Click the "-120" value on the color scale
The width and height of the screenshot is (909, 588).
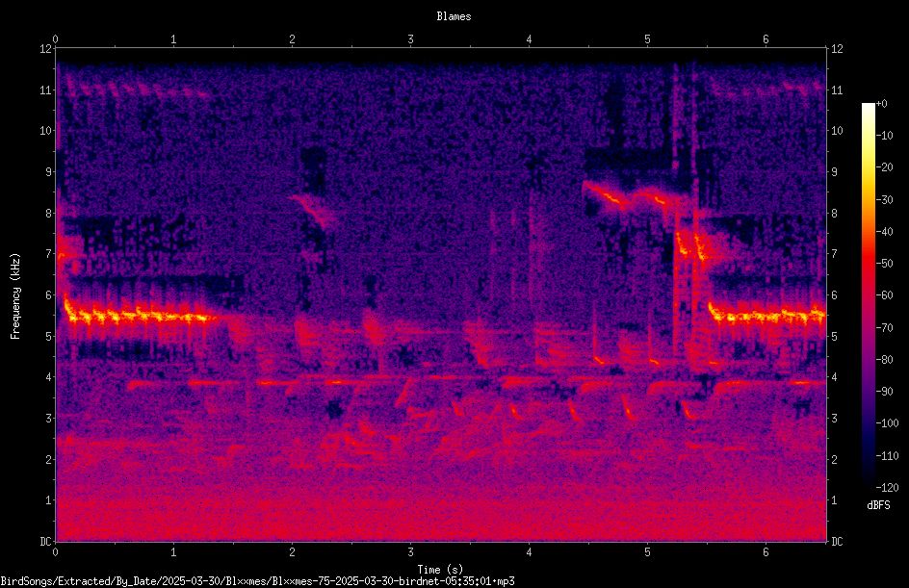pos(887,487)
